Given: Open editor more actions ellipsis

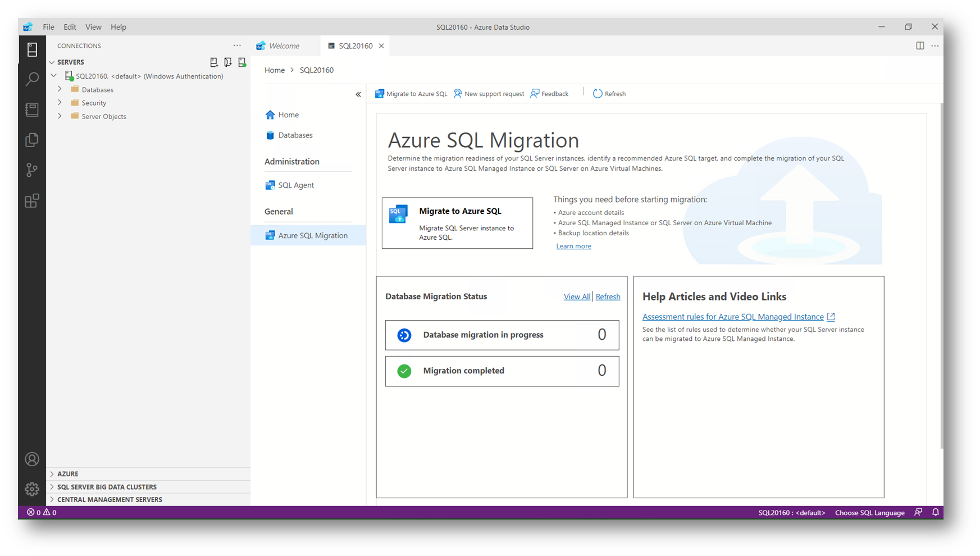Looking at the screenshot, I should click(935, 46).
